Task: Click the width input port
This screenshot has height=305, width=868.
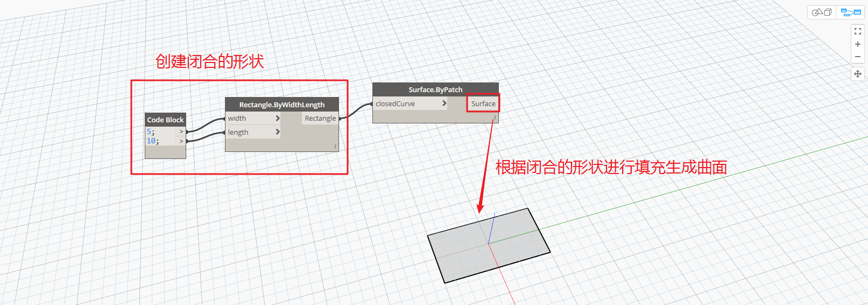Action: click(x=253, y=118)
